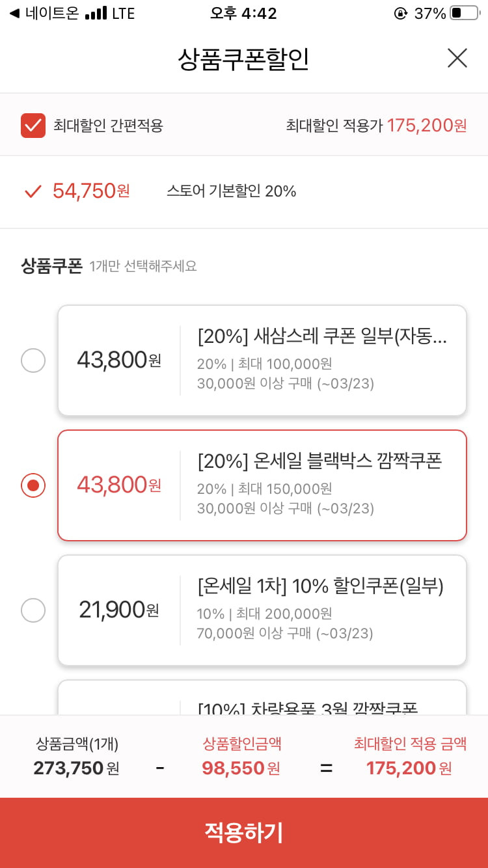Close the 상품쿠폰할인 dialog with X icon
This screenshot has height=868, width=488.
457,59
